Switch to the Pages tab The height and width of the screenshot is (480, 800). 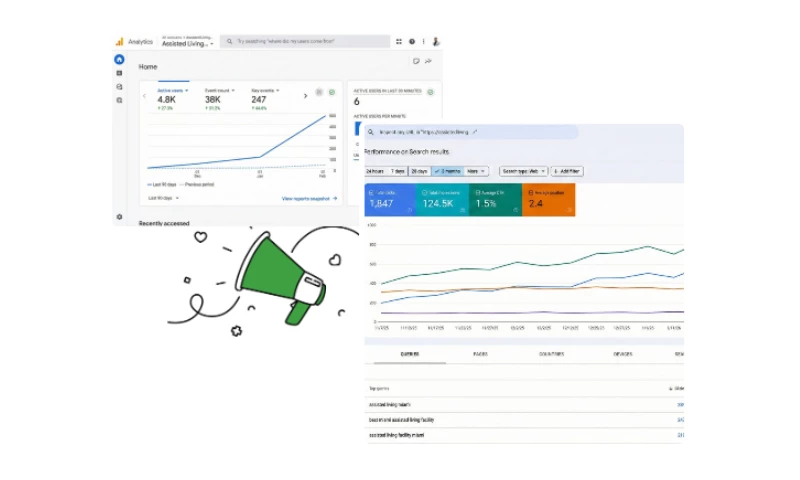(x=480, y=354)
